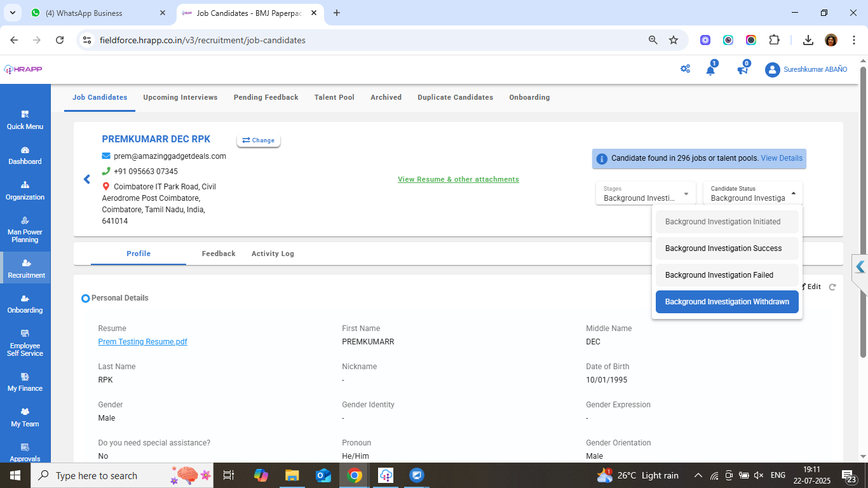Screen dimensions: 868x488
Task: Switch to the Upcoming Interviews tab
Action: [180, 97]
